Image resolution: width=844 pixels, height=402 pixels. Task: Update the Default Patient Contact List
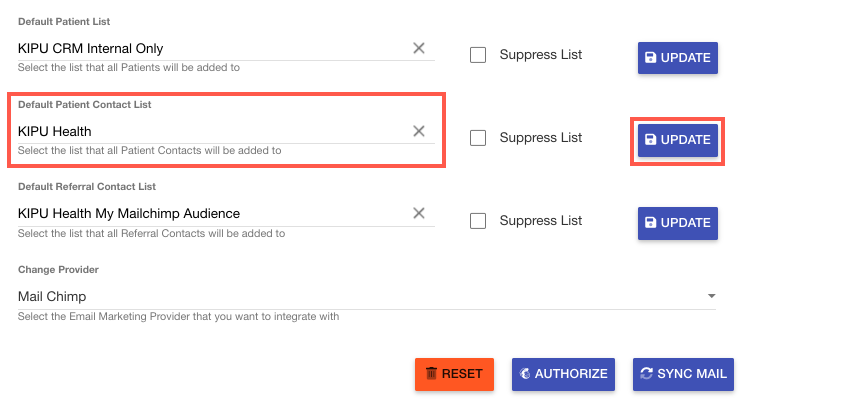[677, 140]
